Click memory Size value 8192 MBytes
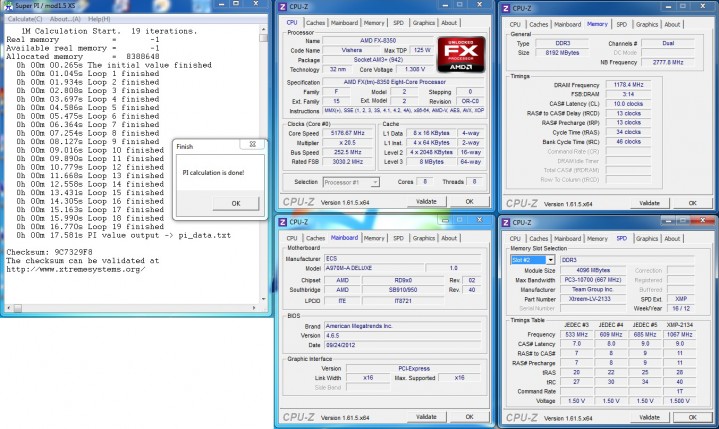The height and width of the screenshot is (429, 719). 562,53
